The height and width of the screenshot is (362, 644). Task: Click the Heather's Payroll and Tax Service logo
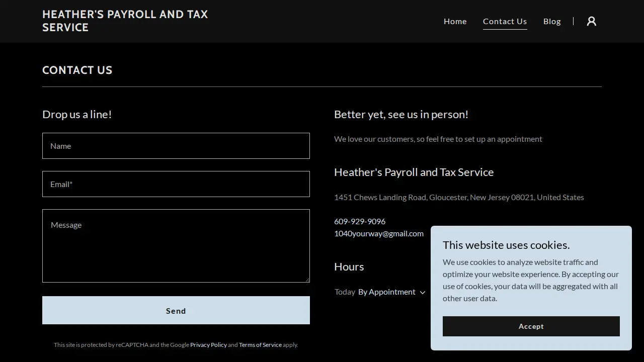coord(125,21)
